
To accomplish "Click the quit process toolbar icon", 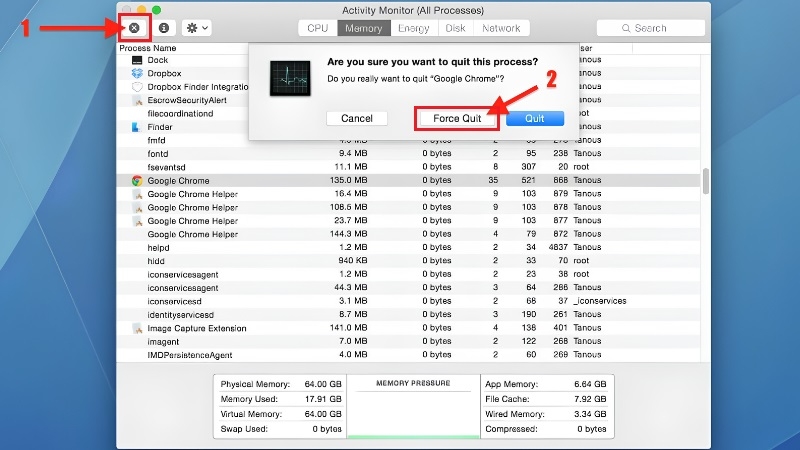I will pyautogui.click(x=134, y=28).
